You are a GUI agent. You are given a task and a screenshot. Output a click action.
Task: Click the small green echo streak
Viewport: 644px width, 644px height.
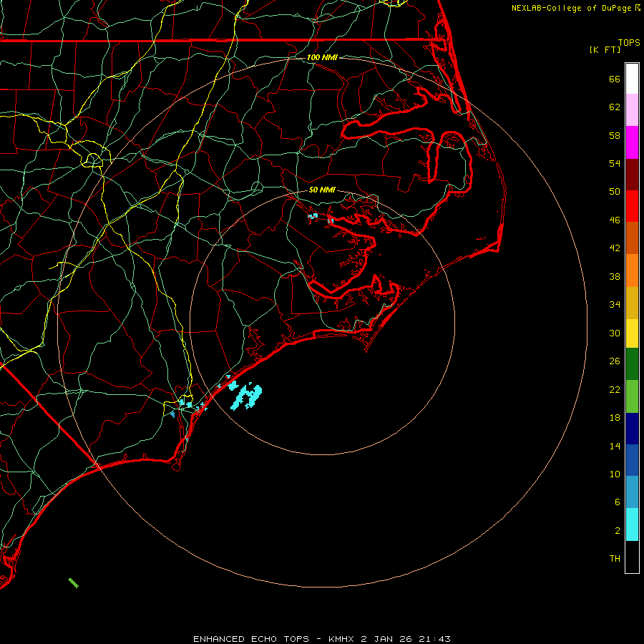click(x=74, y=582)
